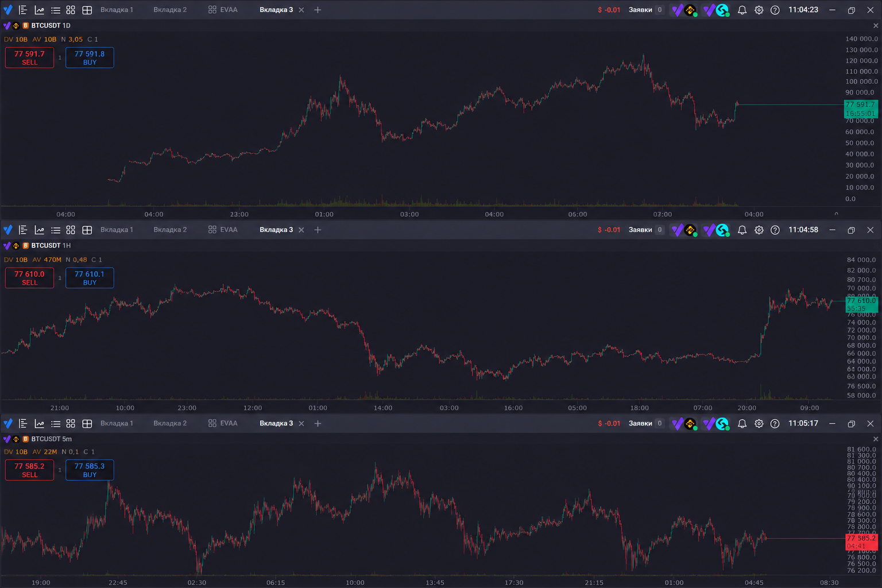Image resolution: width=882 pixels, height=588 pixels.
Task: Click the SELL 77 591.7 button
Action: (x=29, y=57)
